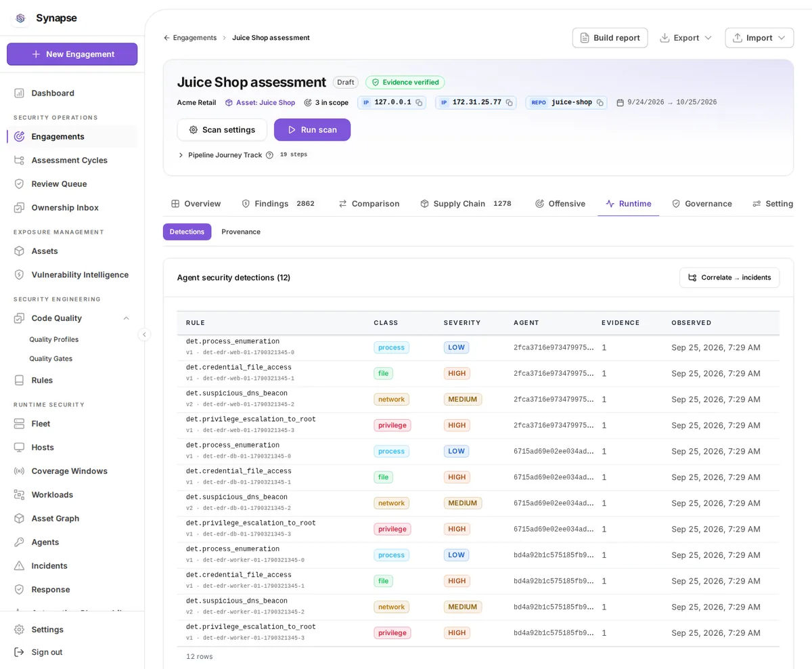This screenshot has width=812, height=669.
Task: Open row det-edr-worker-01-1790321345-3
Action: click(x=478, y=633)
